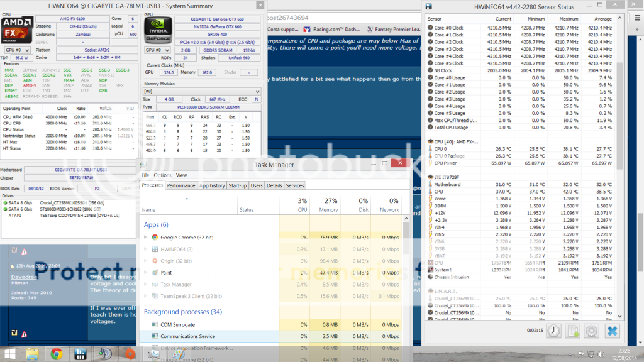Sort processes by the Disk column
The height and width of the screenshot is (362, 644).
click(356, 205)
